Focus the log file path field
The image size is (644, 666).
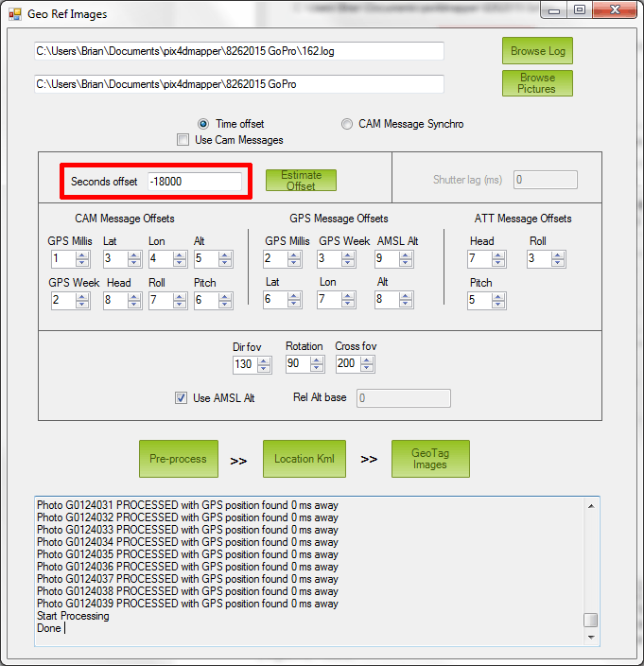(x=238, y=51)
